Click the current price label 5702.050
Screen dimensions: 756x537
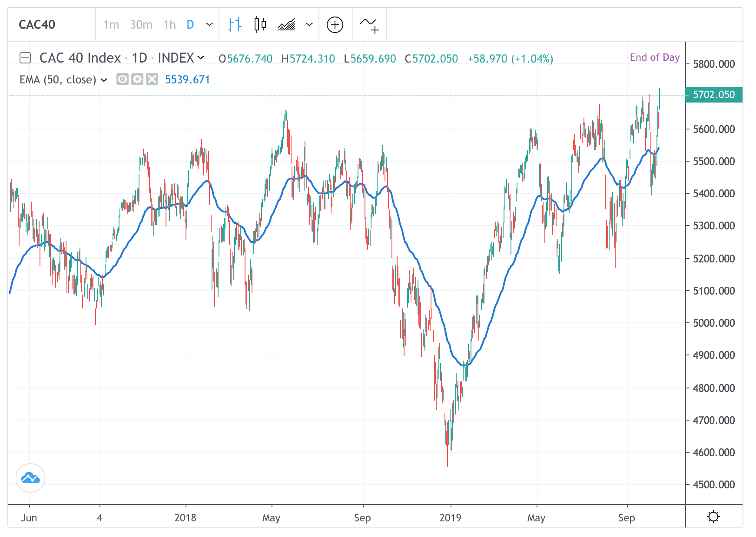point(714,95)
